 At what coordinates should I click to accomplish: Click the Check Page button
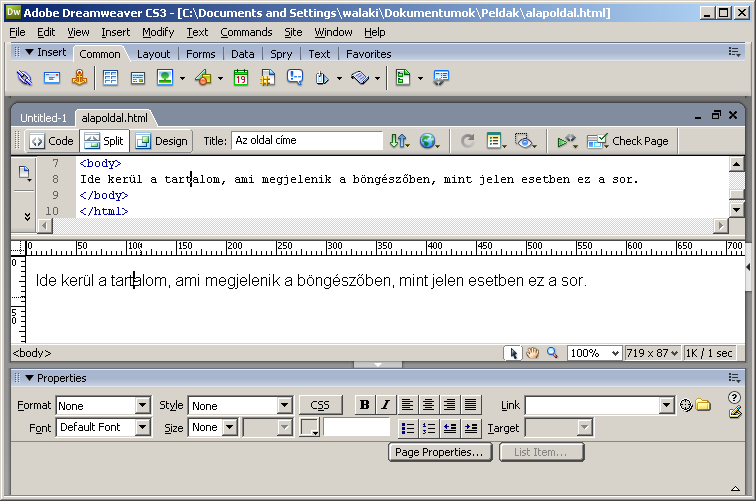(x=628, y=141)
